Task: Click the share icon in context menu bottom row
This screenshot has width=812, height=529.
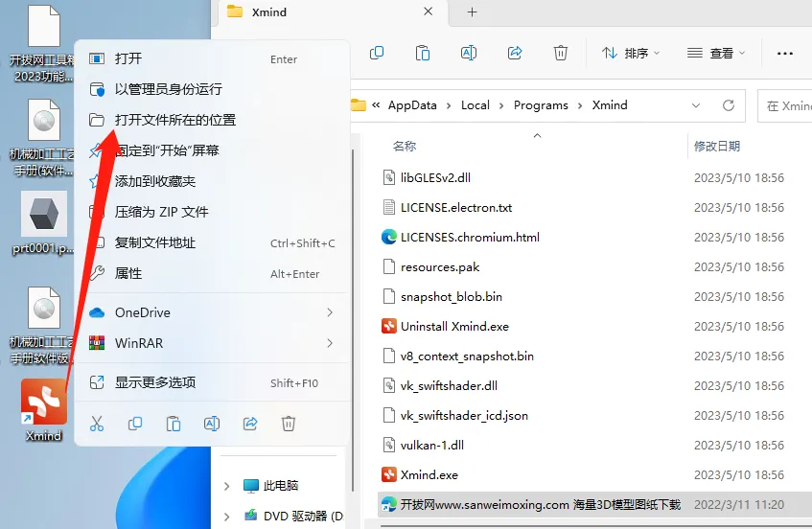Action: 250,424
